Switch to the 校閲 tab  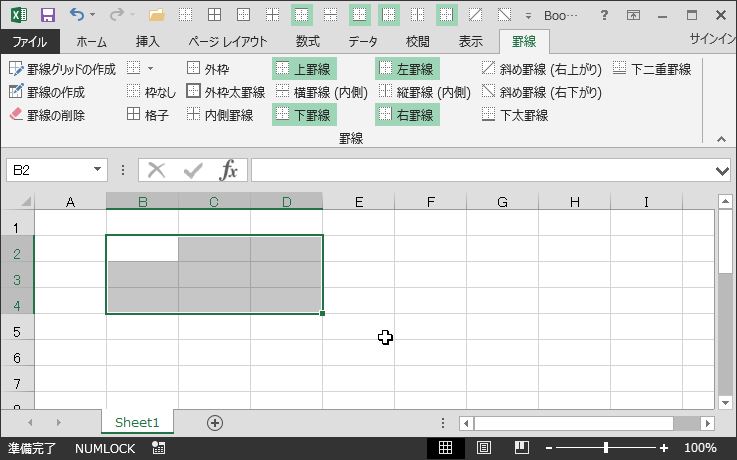pyautogui.click(x=417, y=41)
